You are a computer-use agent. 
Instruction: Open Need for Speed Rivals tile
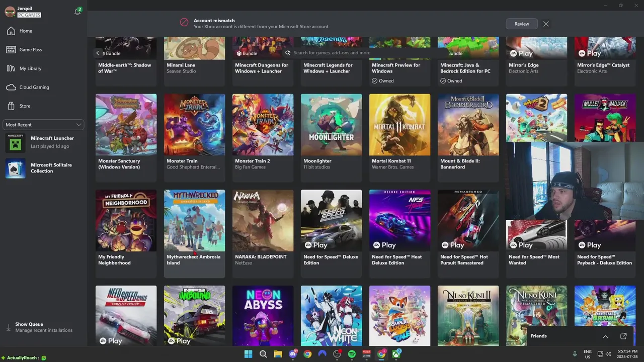point(126,316)
